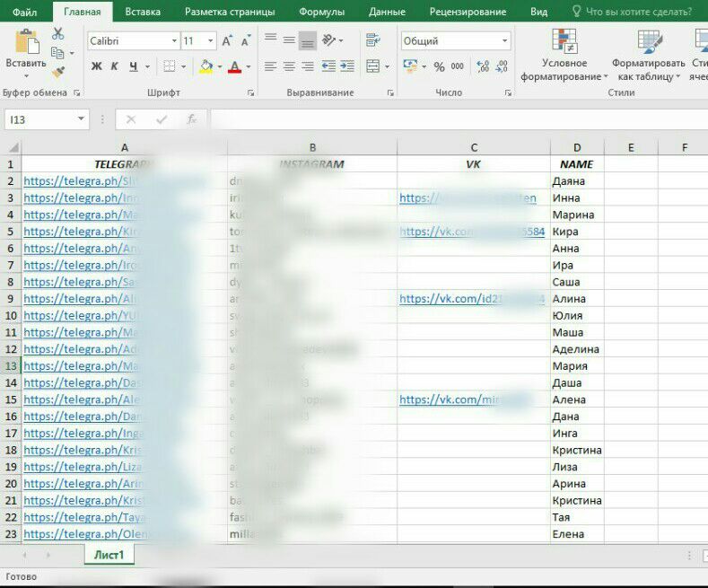Viewport: 708px width, 588px height.
Task: Toggle italic formatting (К)
Action: (114, 66)
